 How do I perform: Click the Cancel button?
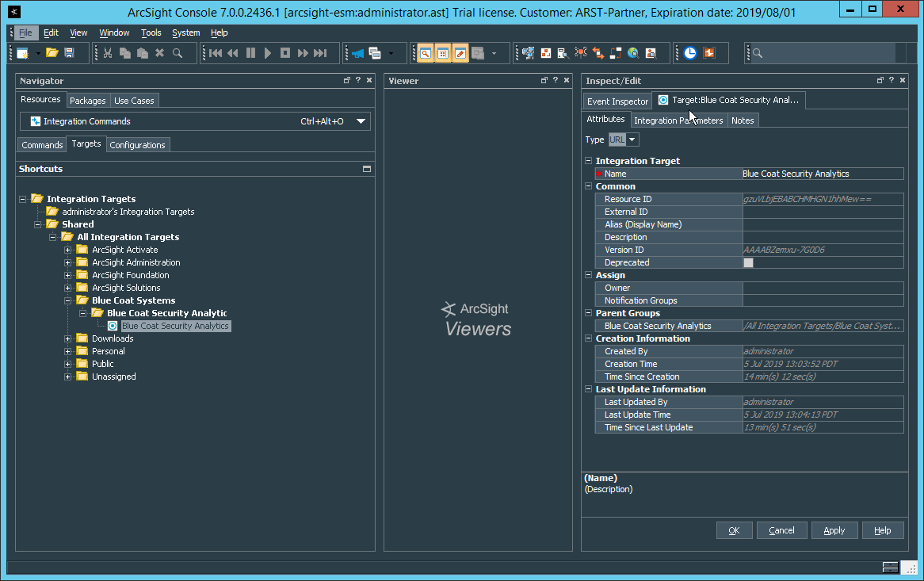pos(781,530)
